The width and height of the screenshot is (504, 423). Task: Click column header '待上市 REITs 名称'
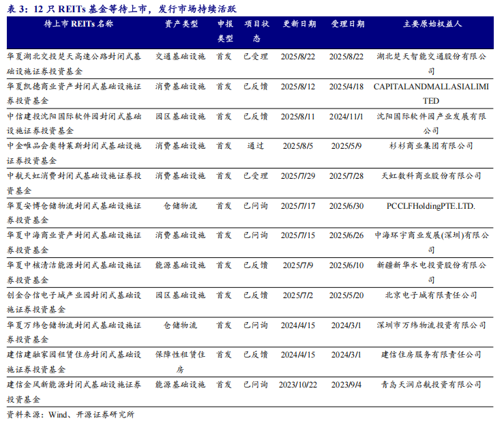pyautogui.click(x=78, y=24)
